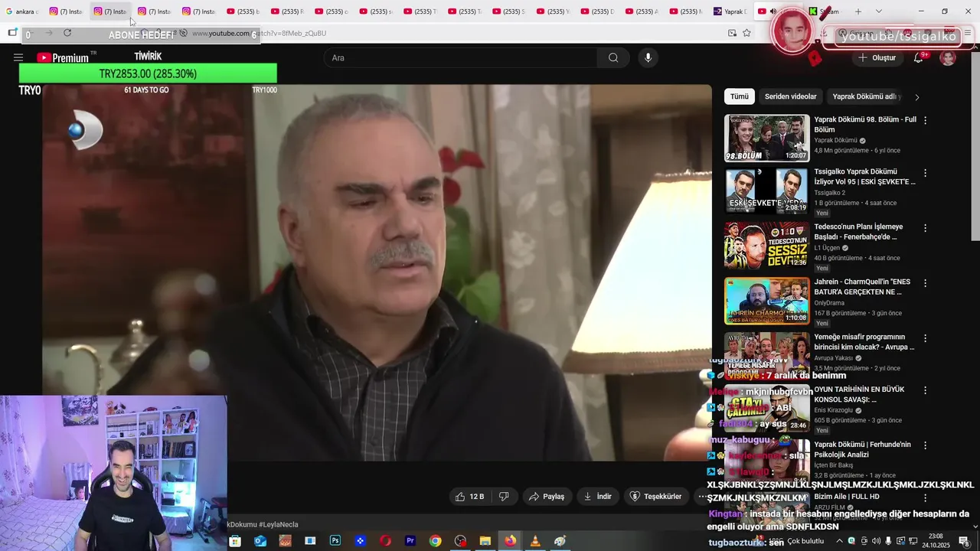Open the TEDESCO'NUN SESSİZ DEVRİMİ thumbnail
The image size is (980, 551).
coord(766,246)
